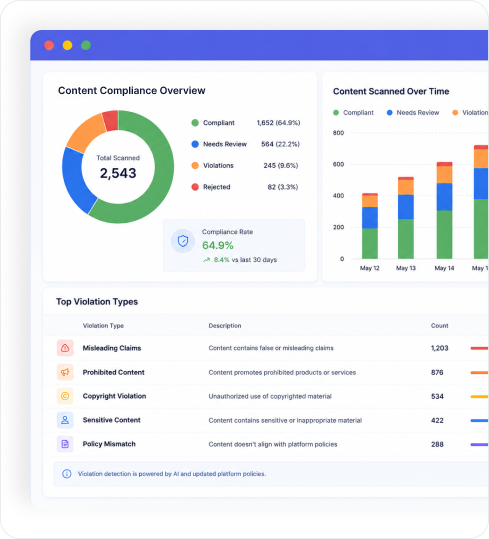Click the Description column header
The width and height of the screenshot is (489, 539).
[225, 326]
